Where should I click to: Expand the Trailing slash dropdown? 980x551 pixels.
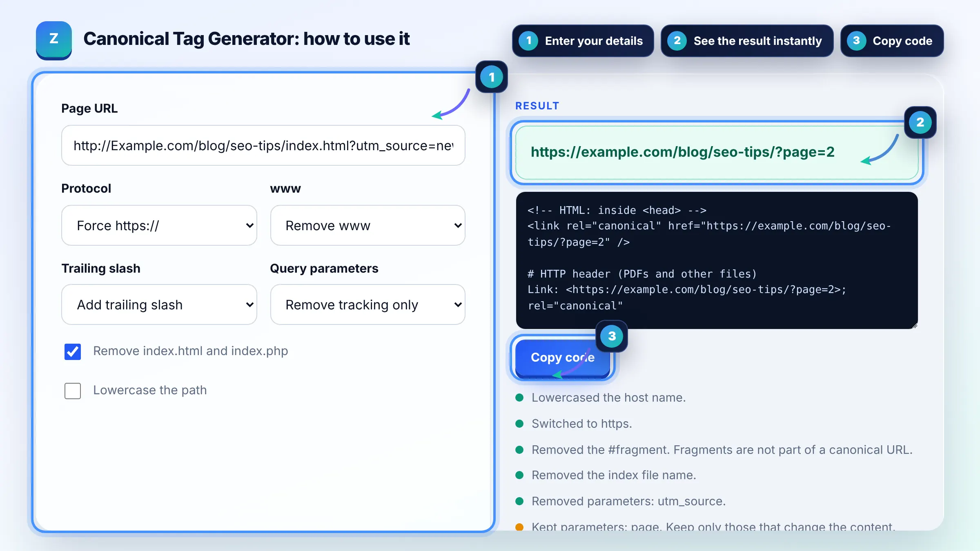point(159,304)
